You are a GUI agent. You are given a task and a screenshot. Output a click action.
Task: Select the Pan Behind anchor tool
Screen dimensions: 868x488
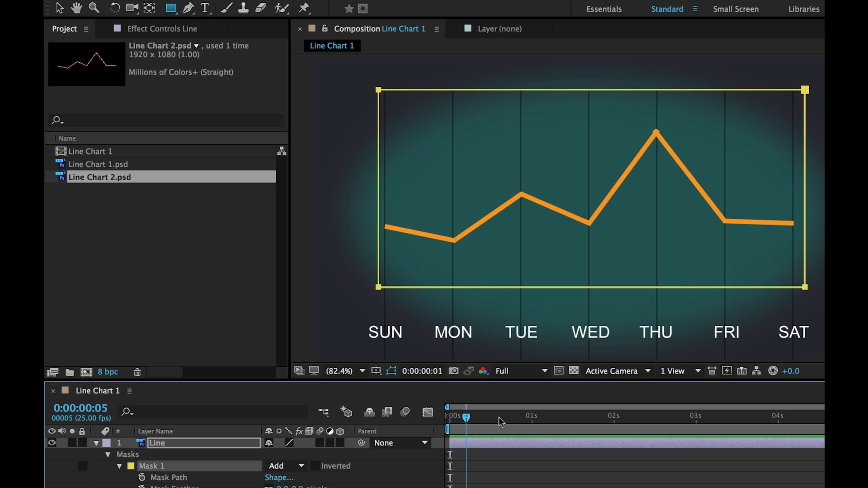click(x=149, y=8)
